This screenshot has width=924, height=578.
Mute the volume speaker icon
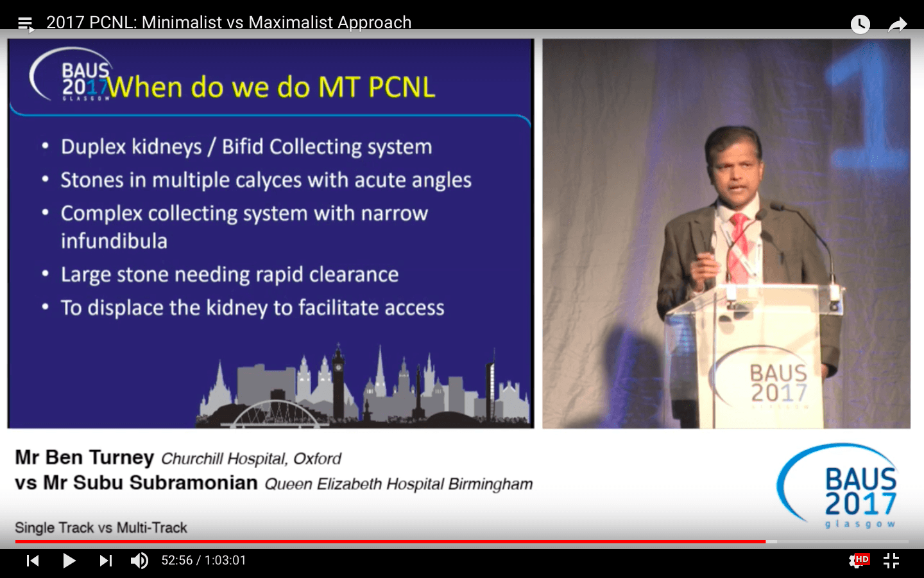139,561
